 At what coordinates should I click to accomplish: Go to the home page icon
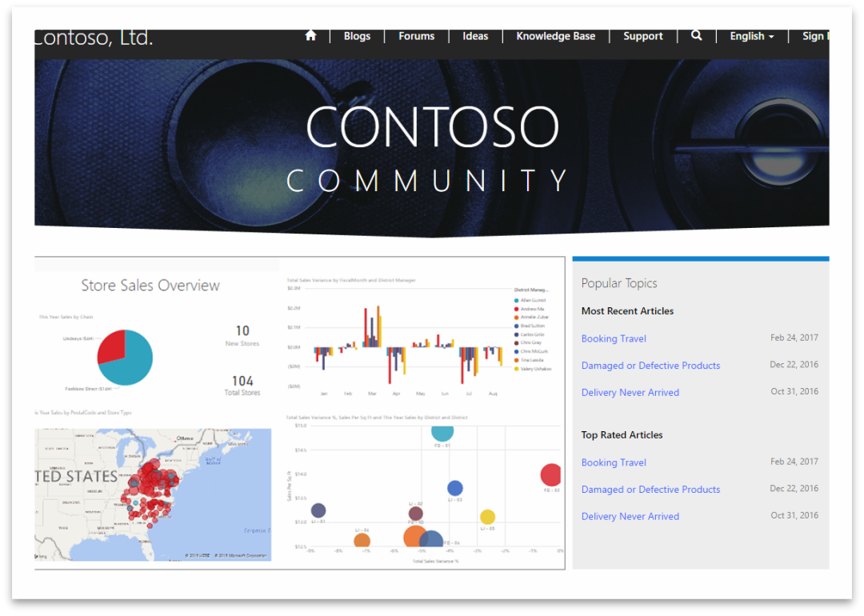coord(310,36)
